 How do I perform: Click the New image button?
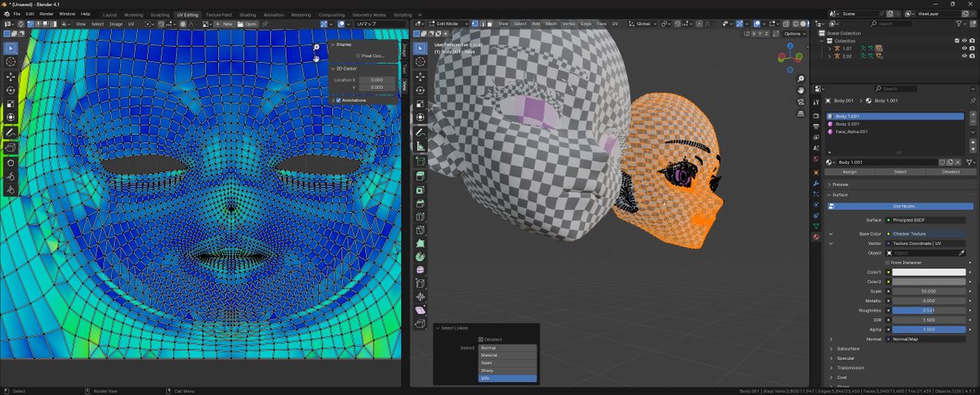[x=225, y=24]
